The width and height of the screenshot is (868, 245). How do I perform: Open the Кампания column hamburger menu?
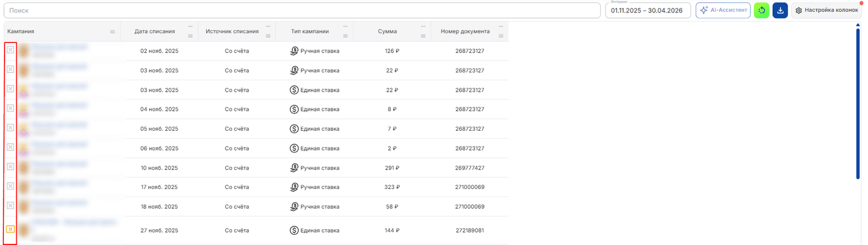click(x=112, y=32)
